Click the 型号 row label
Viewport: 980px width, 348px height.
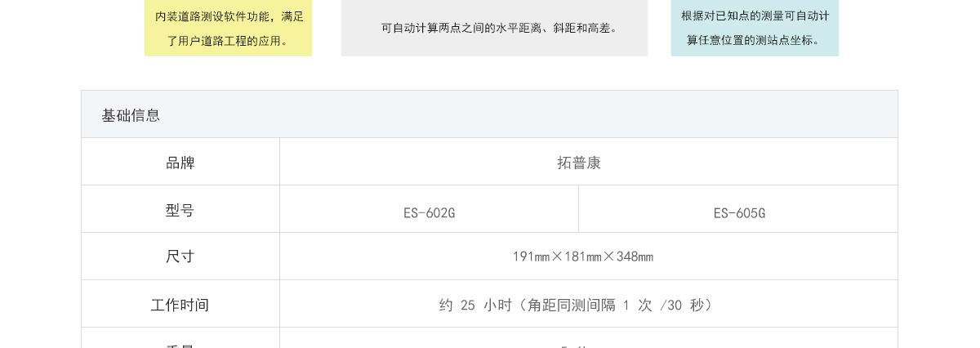point(180,209)
